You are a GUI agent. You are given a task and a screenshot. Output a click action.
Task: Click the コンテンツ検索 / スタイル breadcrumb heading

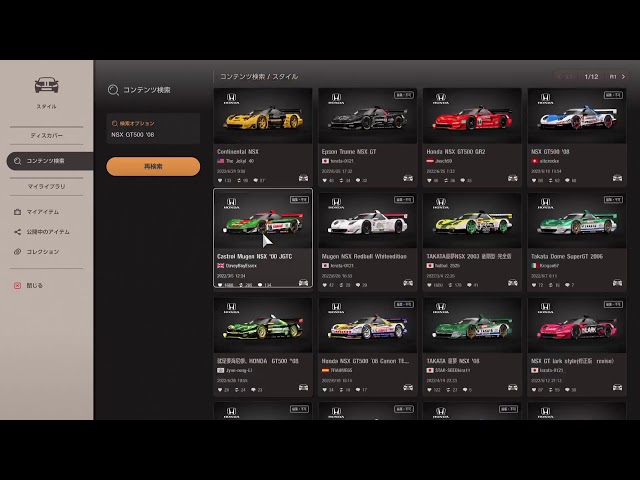[x=259, y=77]
